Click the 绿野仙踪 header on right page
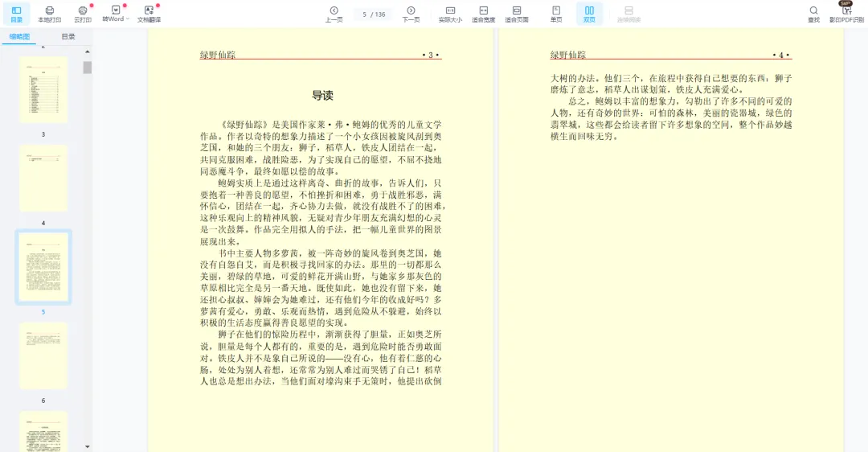The image size is (868, 452). click(x=568, y=54)
